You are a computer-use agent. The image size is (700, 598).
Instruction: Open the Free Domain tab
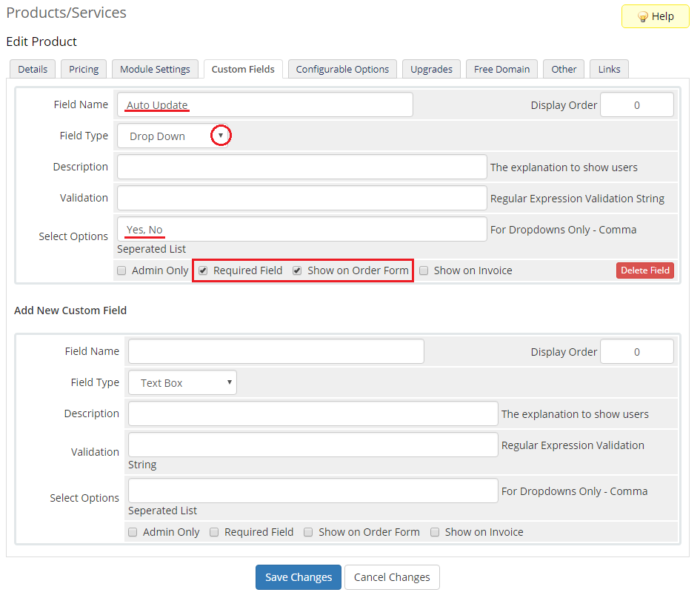point(501,69)
